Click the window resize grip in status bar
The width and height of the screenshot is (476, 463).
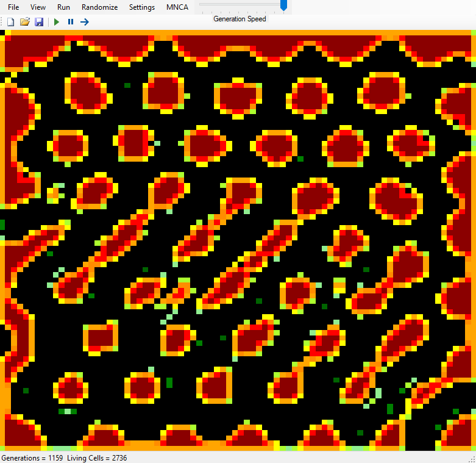click(x=472, y=459)
